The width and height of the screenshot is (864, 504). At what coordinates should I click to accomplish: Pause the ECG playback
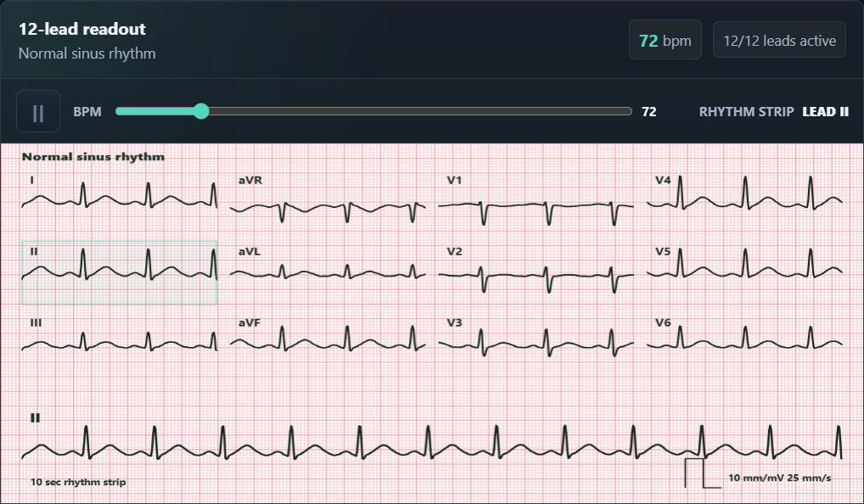coord(38,111)
